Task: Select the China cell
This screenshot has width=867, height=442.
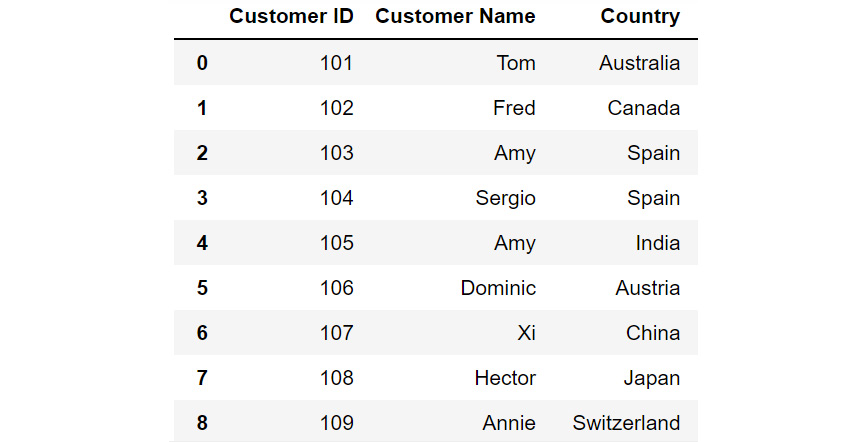Action: (x=653, y=332)
